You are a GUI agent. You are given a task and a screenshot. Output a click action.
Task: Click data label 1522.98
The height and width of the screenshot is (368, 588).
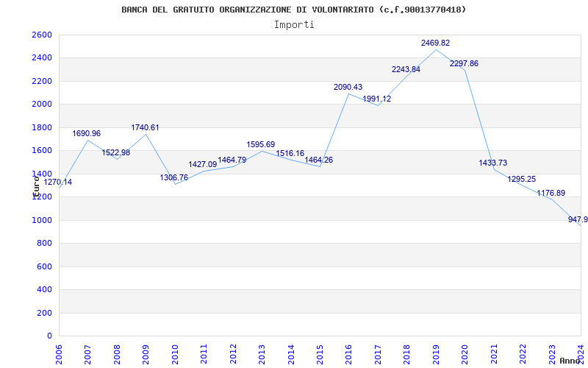[x=116, y=152]
